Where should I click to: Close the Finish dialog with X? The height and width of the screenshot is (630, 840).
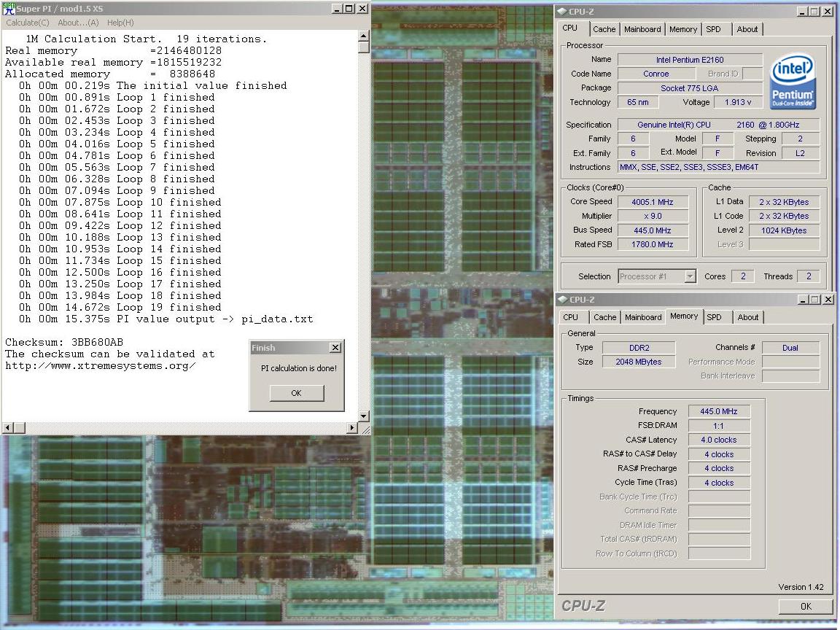335,348
